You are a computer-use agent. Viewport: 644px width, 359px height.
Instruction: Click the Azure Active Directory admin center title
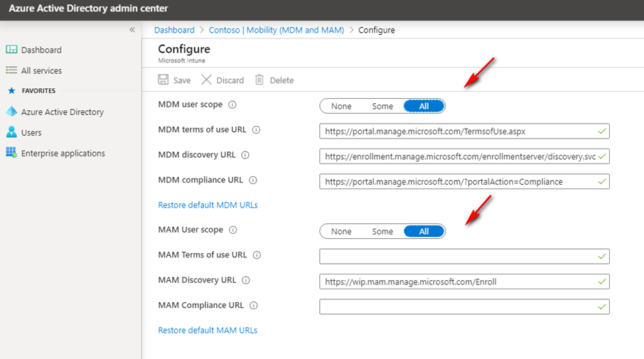click(88, 9)
